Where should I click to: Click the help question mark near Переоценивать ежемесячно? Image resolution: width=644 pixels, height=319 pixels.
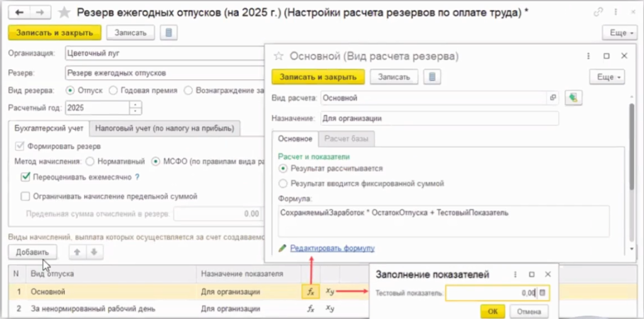[138, 177]
